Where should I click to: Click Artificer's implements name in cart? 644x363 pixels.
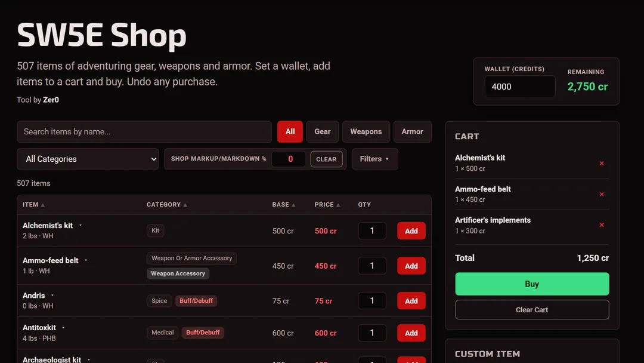point(493,220)
